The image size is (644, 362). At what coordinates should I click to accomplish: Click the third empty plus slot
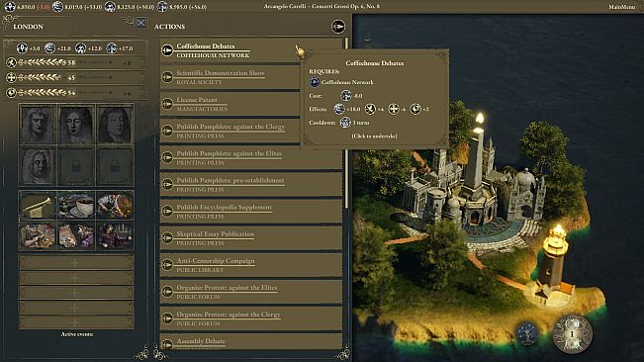76,293
